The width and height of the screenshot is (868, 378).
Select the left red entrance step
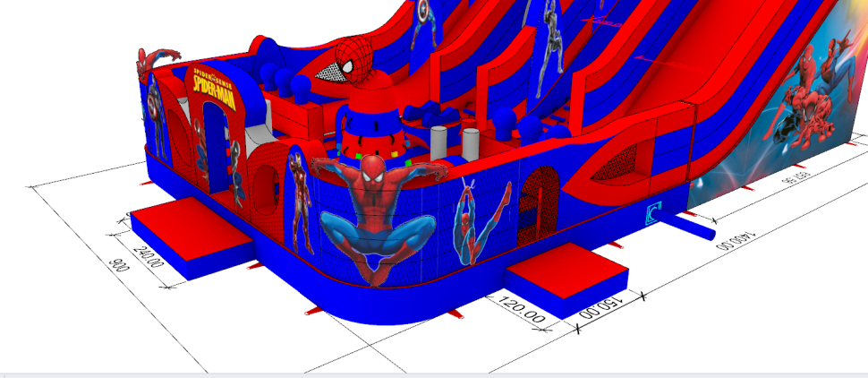190,236
